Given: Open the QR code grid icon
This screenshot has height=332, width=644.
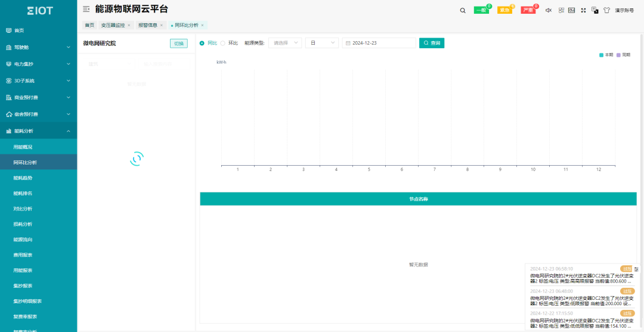Looking at the screenshot, I should (x=561, y=10).
